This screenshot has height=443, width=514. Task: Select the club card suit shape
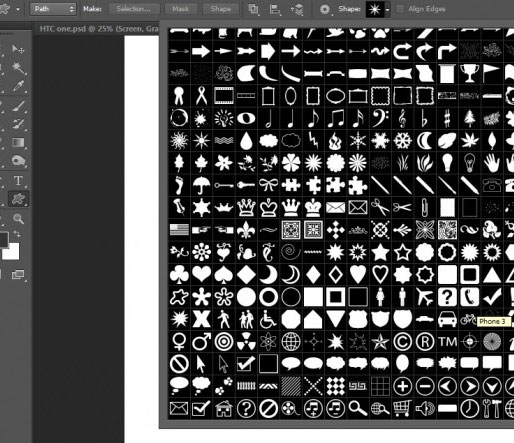(x=179, y=275)
